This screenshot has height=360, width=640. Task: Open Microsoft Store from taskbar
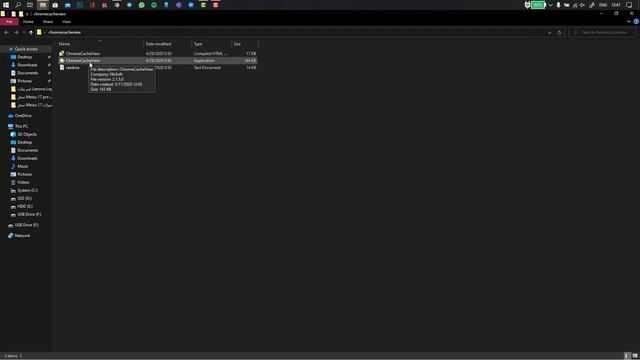pyautogui.click(x=55, y=5)
